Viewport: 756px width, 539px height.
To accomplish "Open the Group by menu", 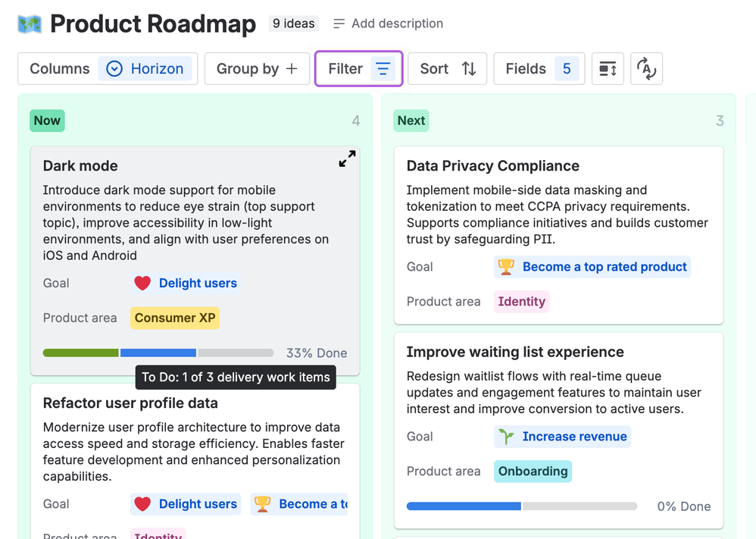I will point(257,69).
